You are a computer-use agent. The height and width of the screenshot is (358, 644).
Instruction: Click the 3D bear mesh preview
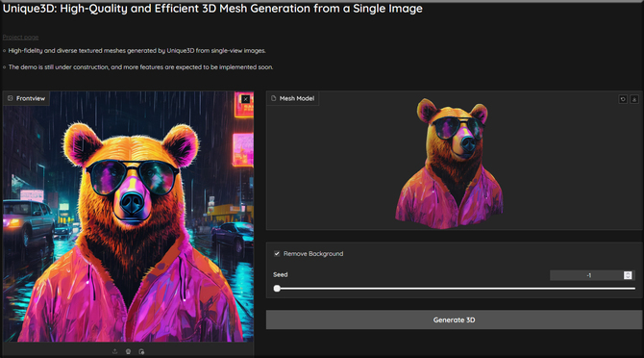(449, 163)
